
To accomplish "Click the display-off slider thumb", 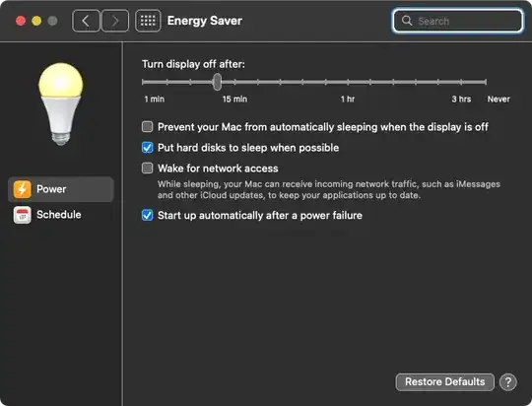I will 217,82.
